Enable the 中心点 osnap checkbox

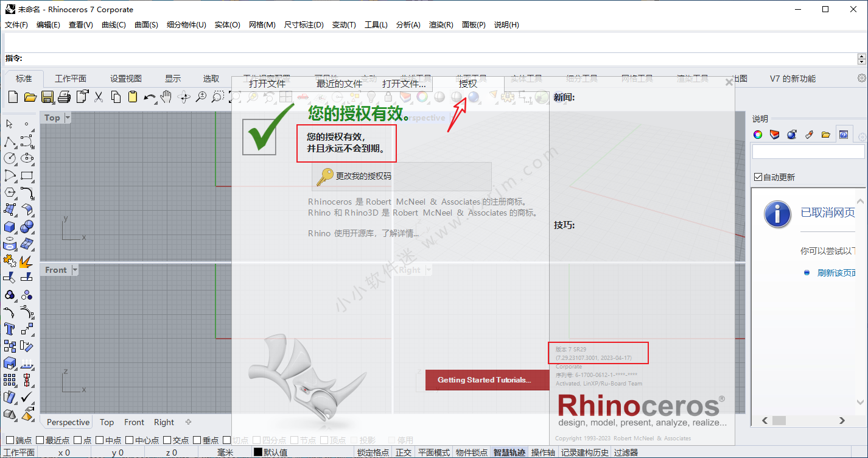pyautogui.click(x=130, y=440)
